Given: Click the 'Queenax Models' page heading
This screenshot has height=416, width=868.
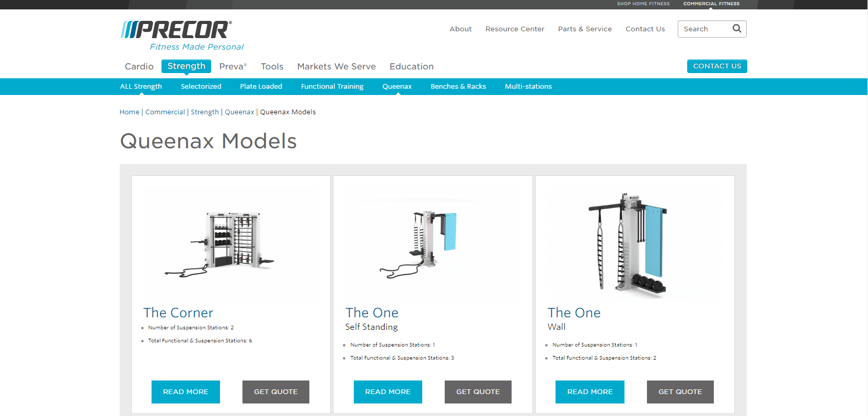Looking at the screenshot, I should [x=209, y=141].
